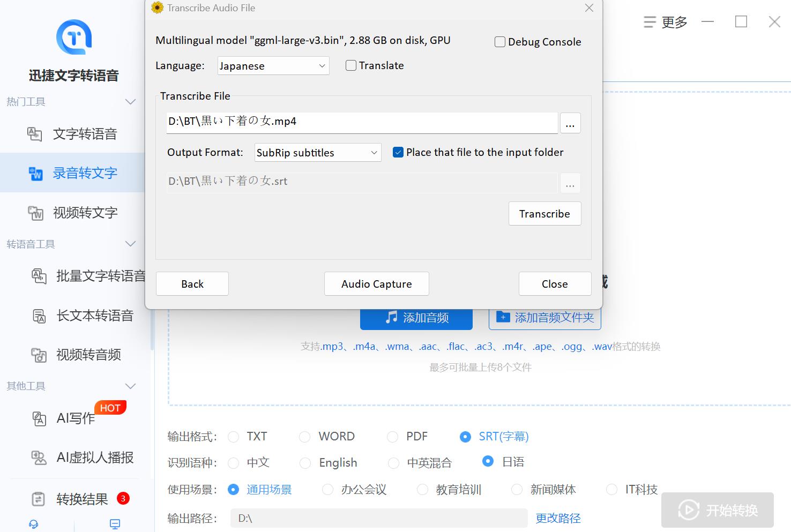The height and width of the screenshot is (532, 791).
Task: Check the Translate checkbox
Action: (351, 65)
